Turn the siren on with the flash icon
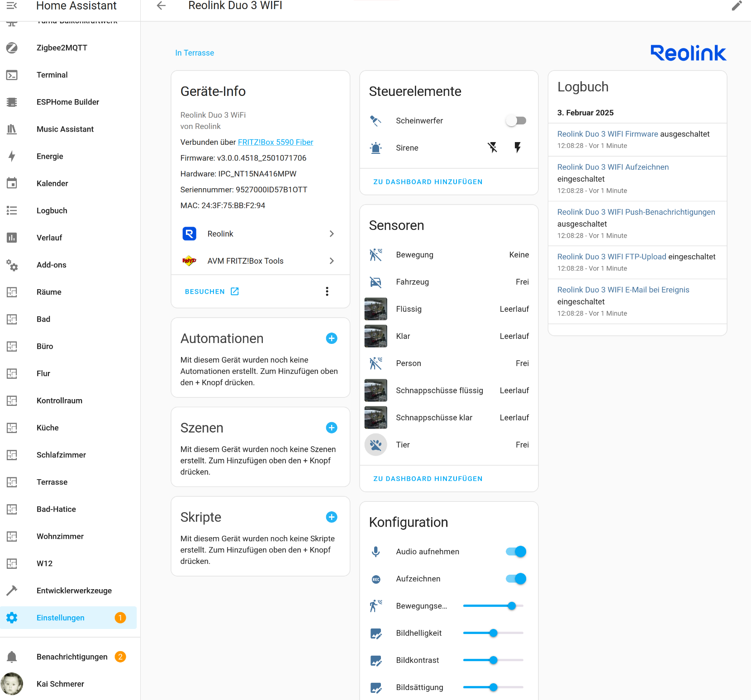 518,148
